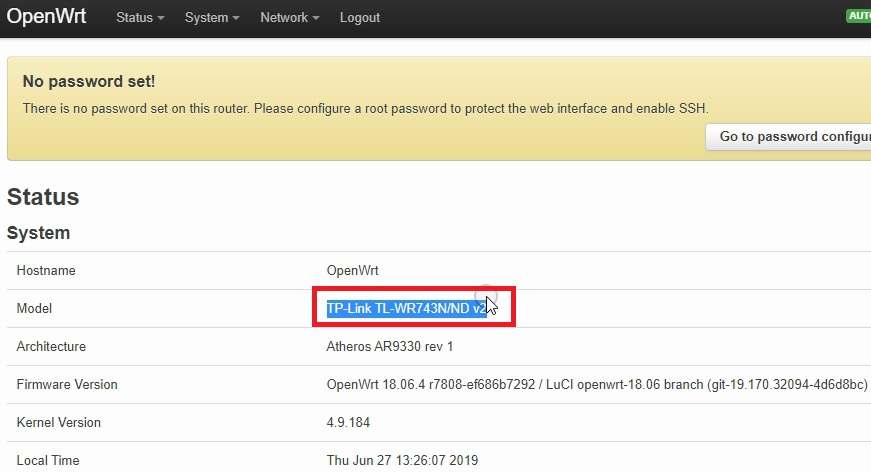Click the System section heading

point(39,233)
